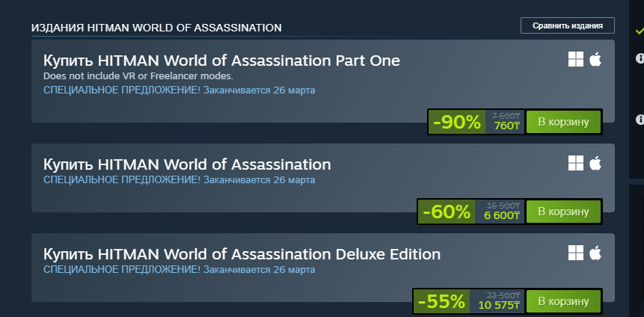
Task: Click Apple icon for Deluxe Edition
Action: (x=595, y=253)
